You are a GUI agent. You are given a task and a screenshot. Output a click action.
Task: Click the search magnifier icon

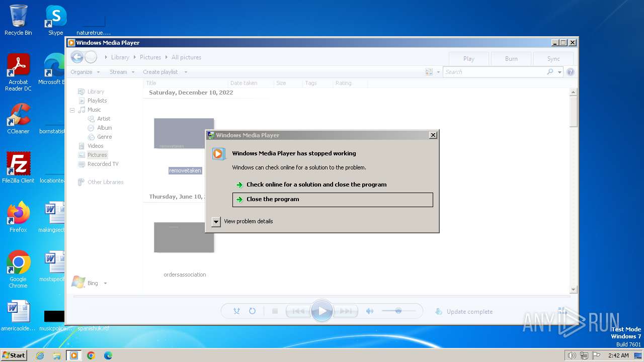550,72
